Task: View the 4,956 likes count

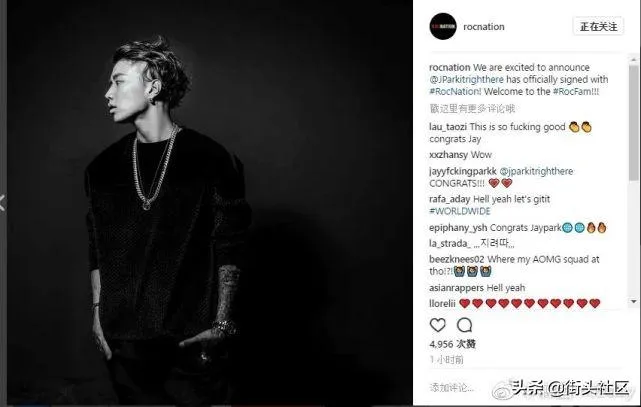Action: pyautogui.click(x=452, y=344)
